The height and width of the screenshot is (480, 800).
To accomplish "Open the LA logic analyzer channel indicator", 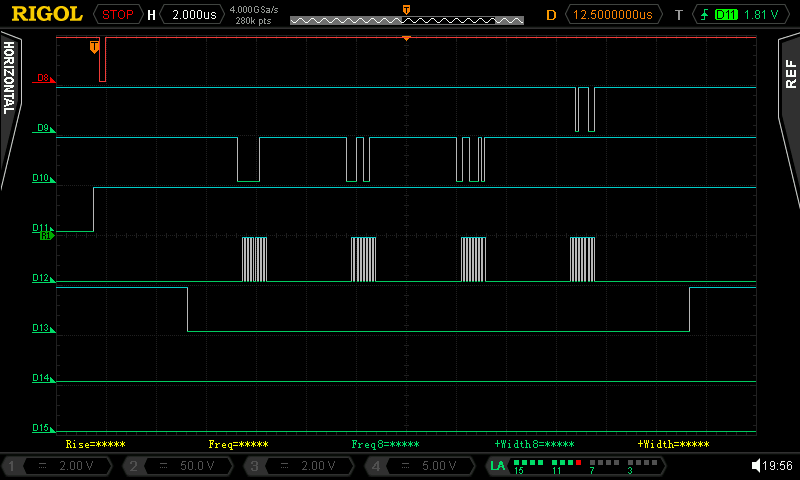I will pos(575,466).
